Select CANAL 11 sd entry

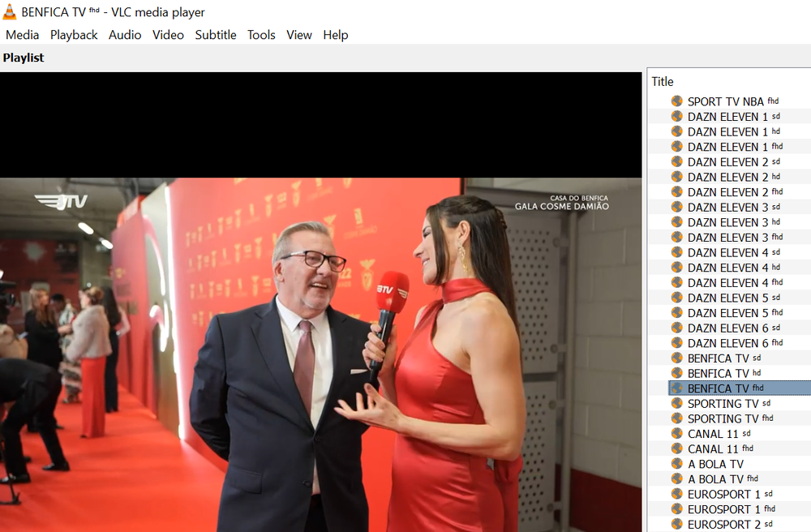[x=719, y=433]
